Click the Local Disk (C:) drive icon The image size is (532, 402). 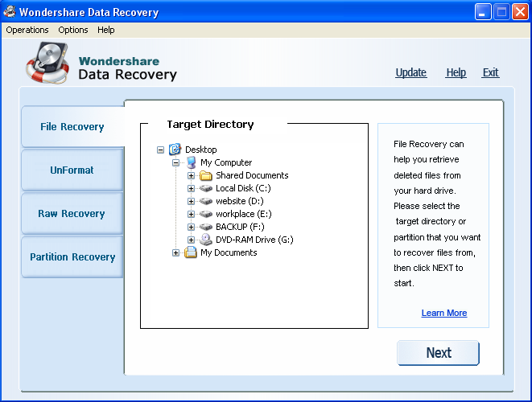(205, 188)
